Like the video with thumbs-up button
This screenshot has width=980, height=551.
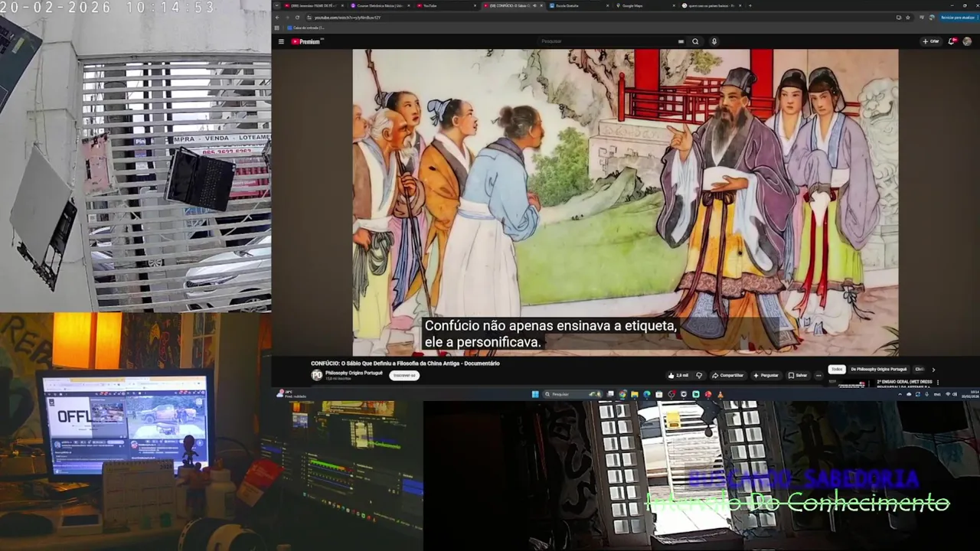click(678, 375)
